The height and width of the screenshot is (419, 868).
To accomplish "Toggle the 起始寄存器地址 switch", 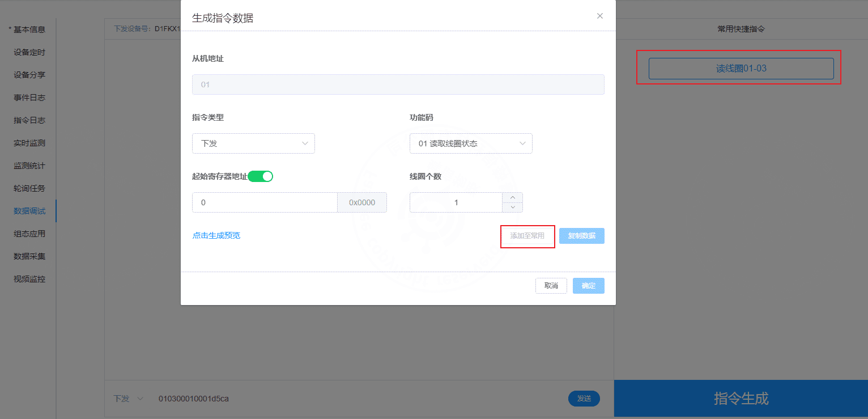I will click(x=261, y=176).
